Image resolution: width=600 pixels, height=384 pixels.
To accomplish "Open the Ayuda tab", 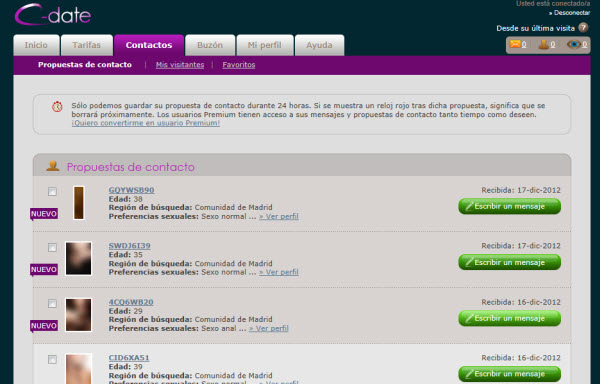I will [320, 45].
